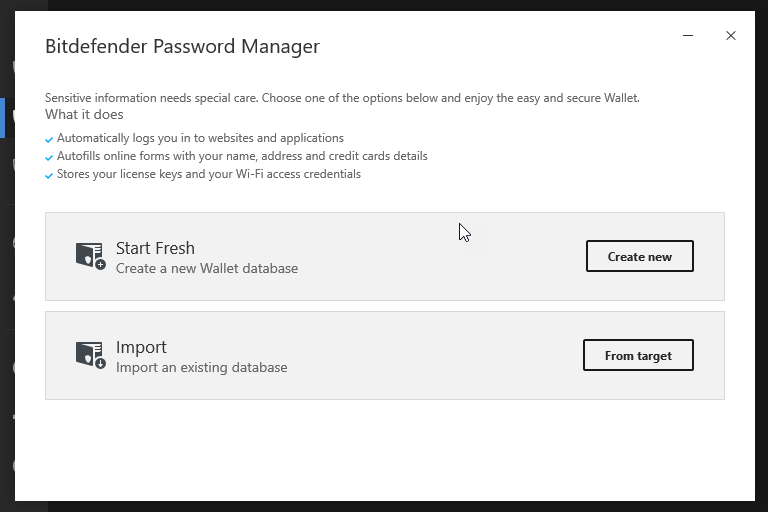This screenshot has width=768, height=512.
Task: Click 'Import an existing database' text
Action: [x=201, y=367]
